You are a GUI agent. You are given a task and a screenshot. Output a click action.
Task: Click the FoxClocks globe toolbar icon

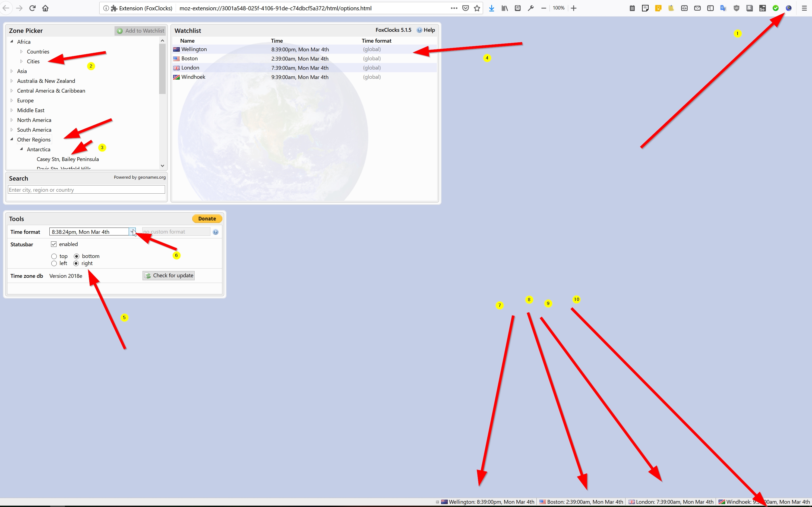(788, 8)
